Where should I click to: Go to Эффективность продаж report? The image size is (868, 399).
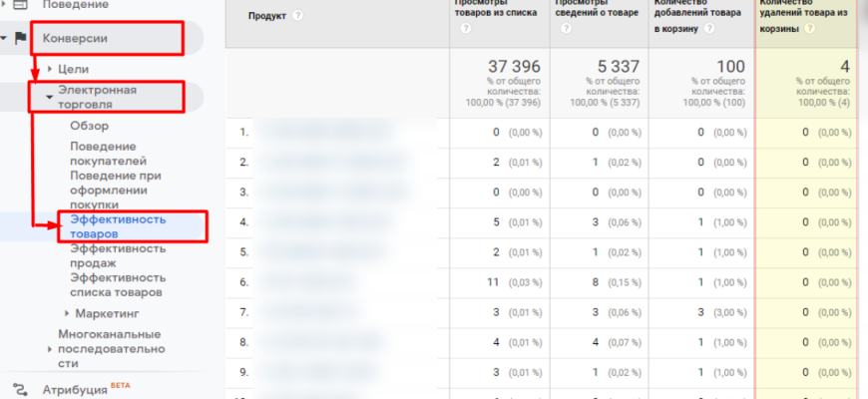click(118, 255)
